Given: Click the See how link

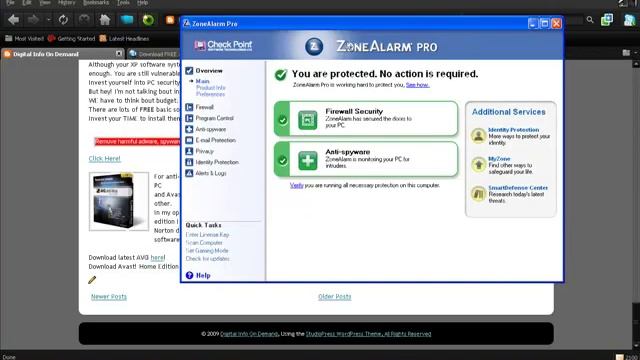Looking at the screenshot, I should (x=418, y=85).
